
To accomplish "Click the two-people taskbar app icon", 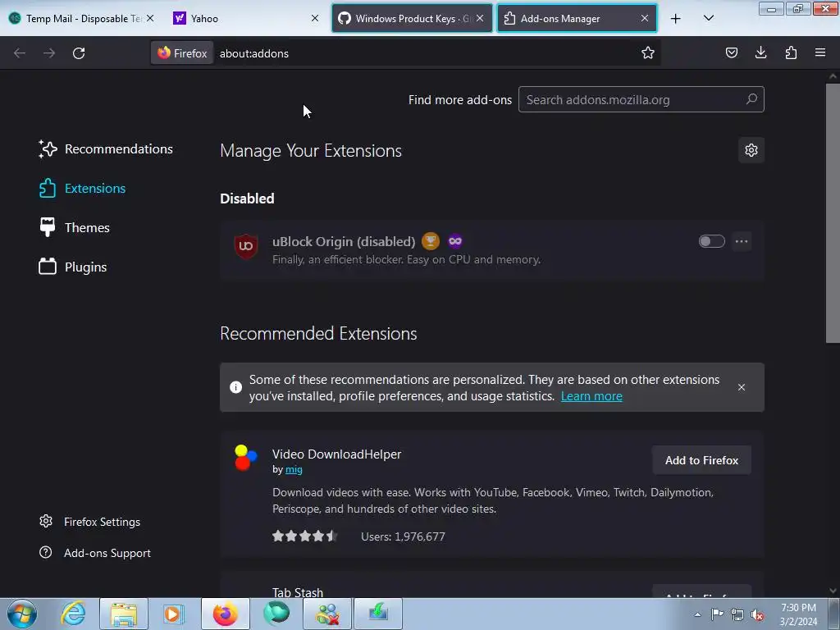I will (x=327, y=614).
